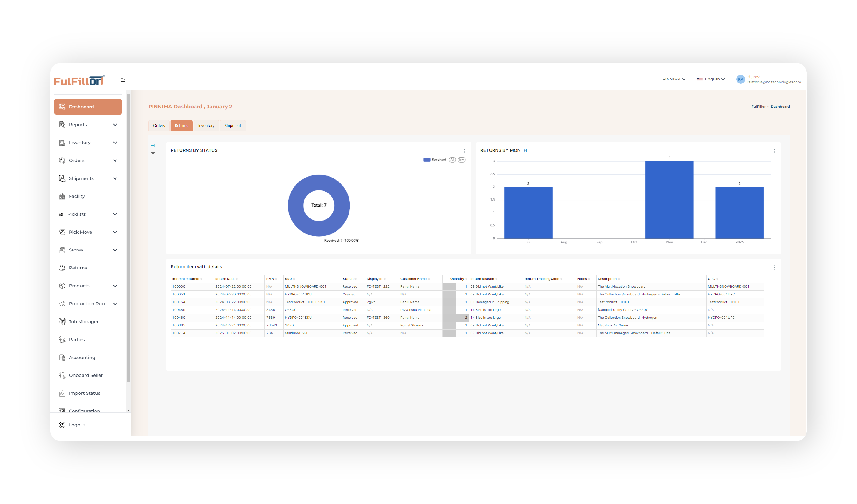Toggle All legend items in status chart

click(452, 160)
